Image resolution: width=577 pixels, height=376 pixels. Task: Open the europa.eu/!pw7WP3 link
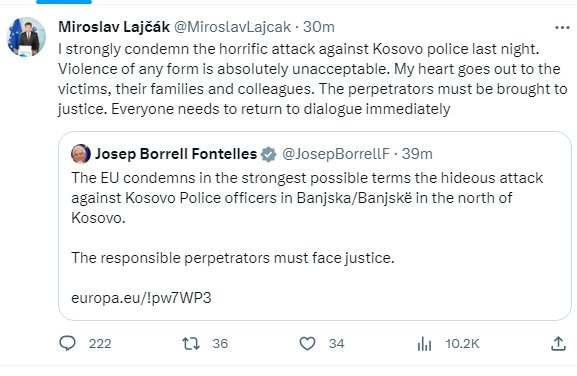tap(141, 298)
